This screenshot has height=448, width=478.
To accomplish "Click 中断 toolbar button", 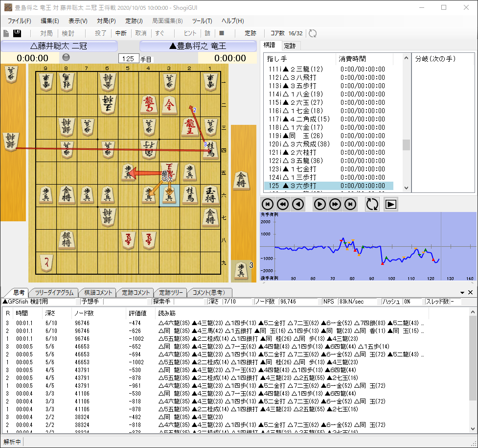I will [121, 33].
